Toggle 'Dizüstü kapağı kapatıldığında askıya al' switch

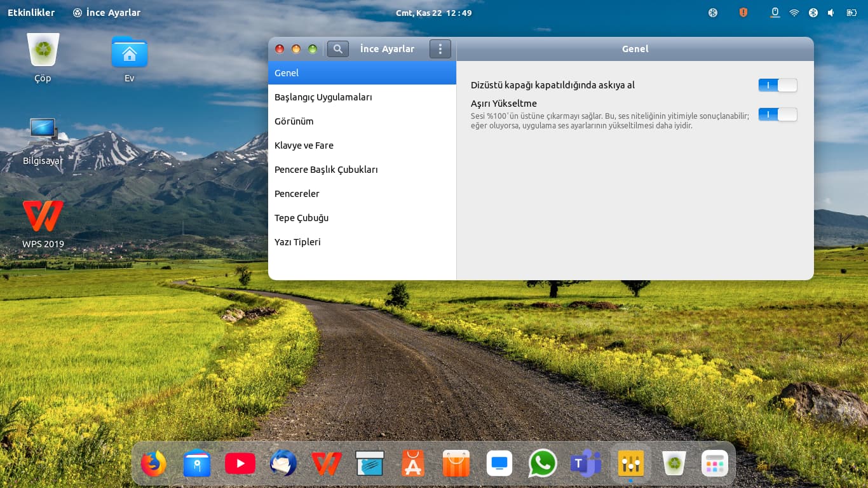tap(777, 85)
